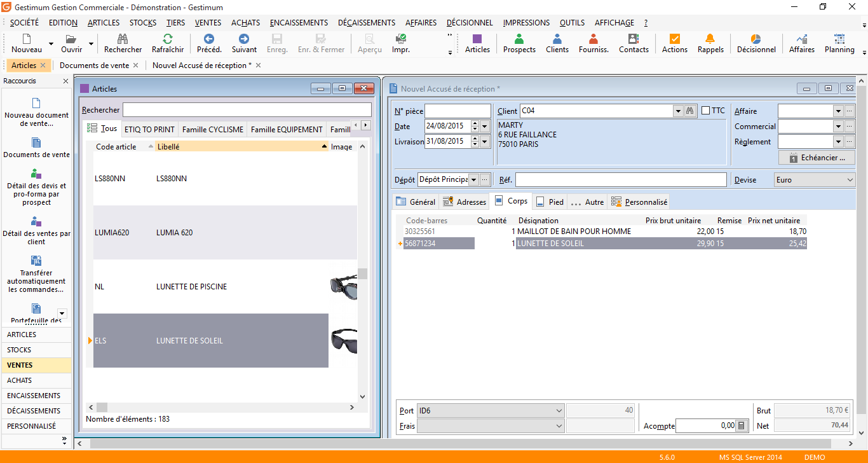This screenshot has height=463, width=868.
Task: Open the Affaires toolbar icon
Action: 802,39
